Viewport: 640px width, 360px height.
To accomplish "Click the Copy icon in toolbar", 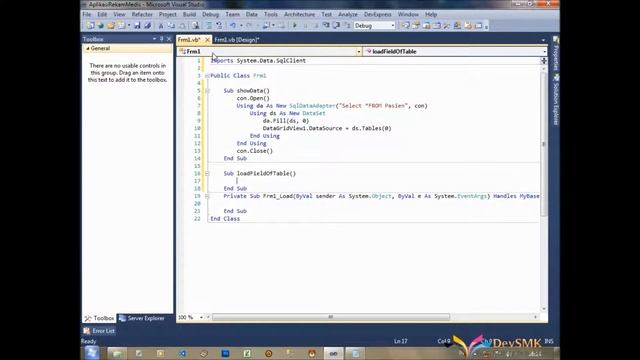I will click(x=171, y=26).
